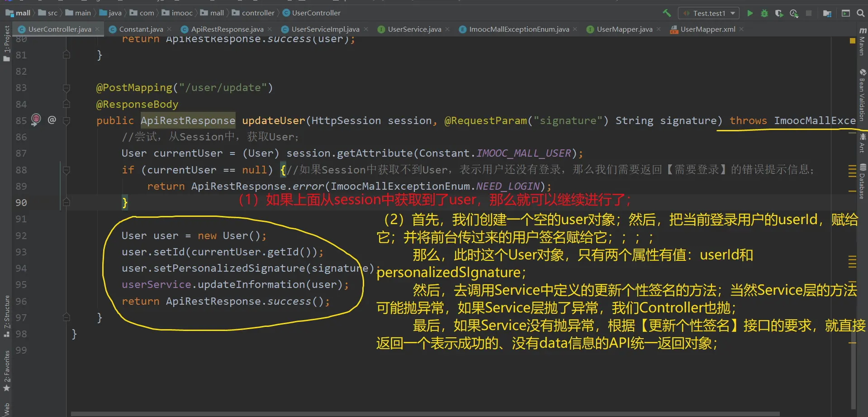Click the ApiRestResponse return type on line 85

[x=188, y=121]
